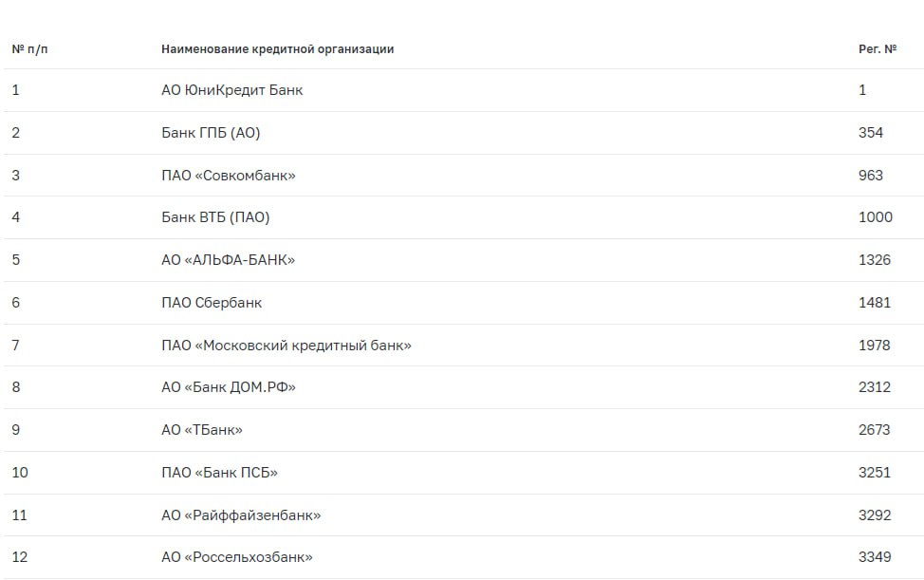This screenshot has width=924, height=580.
Task: Select registration number 1000
Action: [875, 217]
